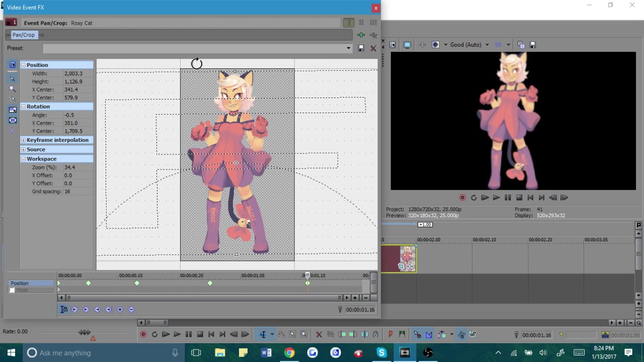Toggle Split Screen View in preview
Viewport: 644px width, 362px height.
click(x=436, y=45)
